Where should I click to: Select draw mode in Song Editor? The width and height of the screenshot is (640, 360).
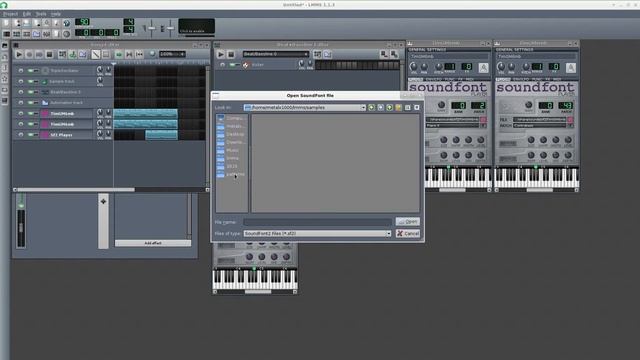[x=96, y=54]
